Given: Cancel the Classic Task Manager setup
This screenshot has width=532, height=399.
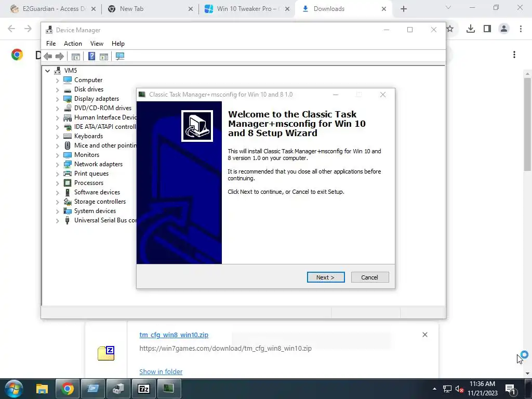Looking at the screenshot, I should coord(369,277).
